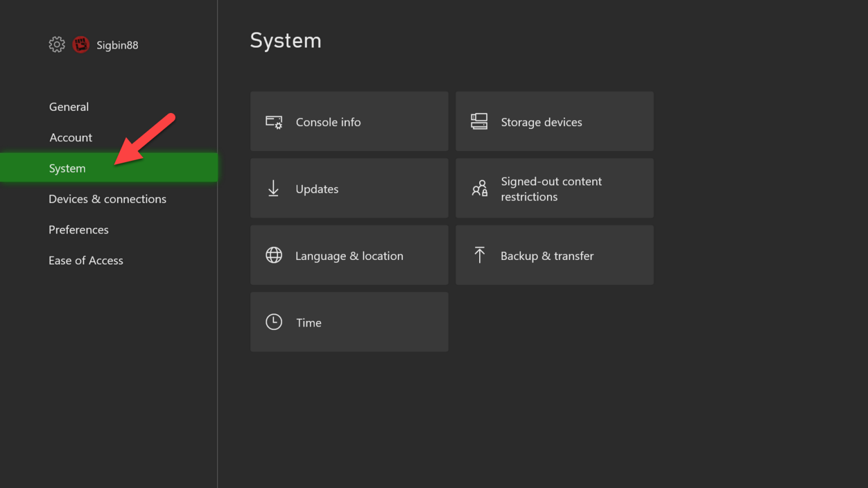Screen dimensions: 868x488
Task: Open Devices & connections settings
Action: point(107,199)
